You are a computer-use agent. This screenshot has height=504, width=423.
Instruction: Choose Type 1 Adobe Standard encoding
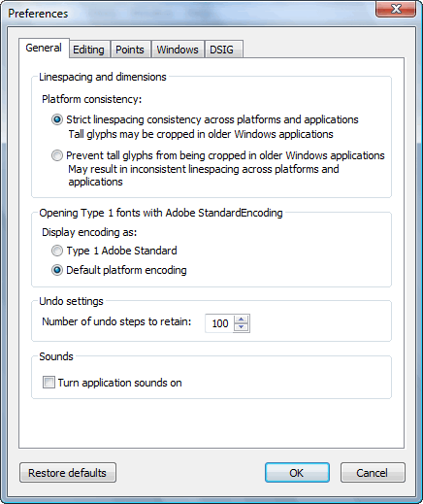click(x=57, y=251)
